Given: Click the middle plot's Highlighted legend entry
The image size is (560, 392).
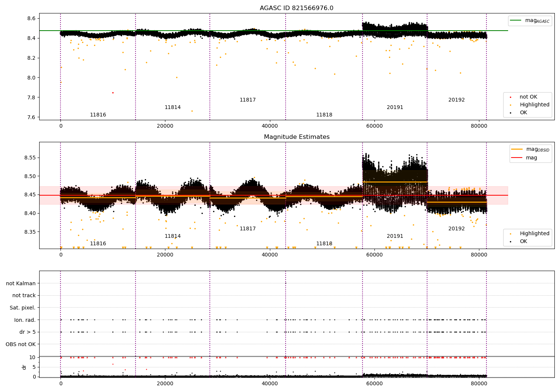Looking at the screenshot, I should pos(529,234).
